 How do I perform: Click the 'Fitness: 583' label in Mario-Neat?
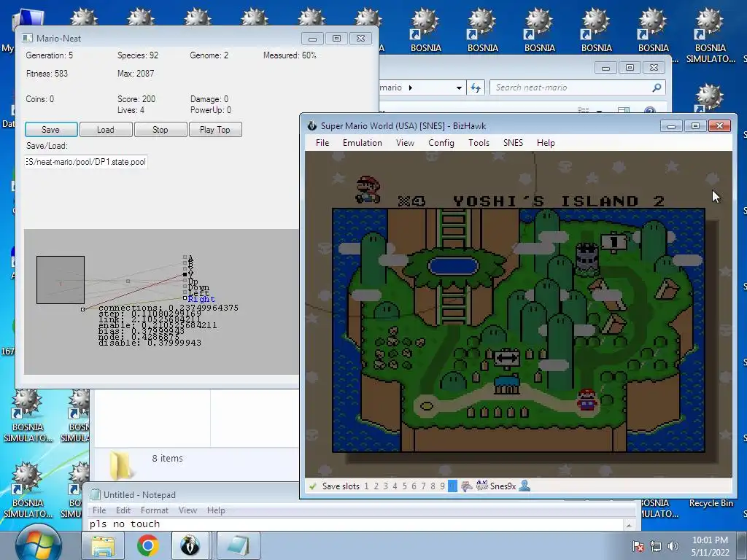click(47, 74)
